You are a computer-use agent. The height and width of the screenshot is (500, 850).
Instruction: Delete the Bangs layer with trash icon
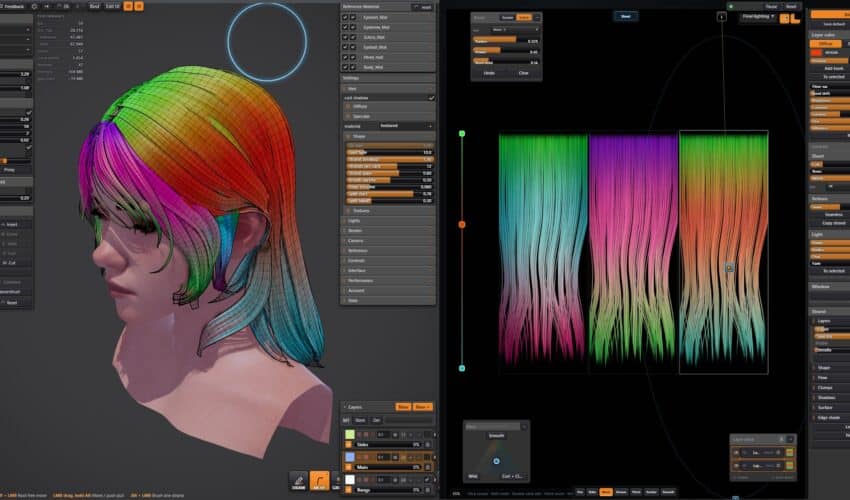pyautogui.click(x=428, y=490)
